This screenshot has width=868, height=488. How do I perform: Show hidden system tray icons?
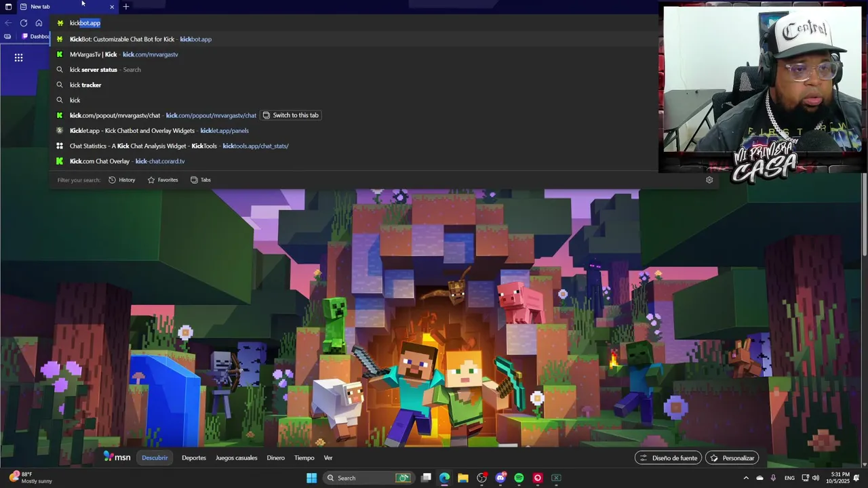coord(746,478)
